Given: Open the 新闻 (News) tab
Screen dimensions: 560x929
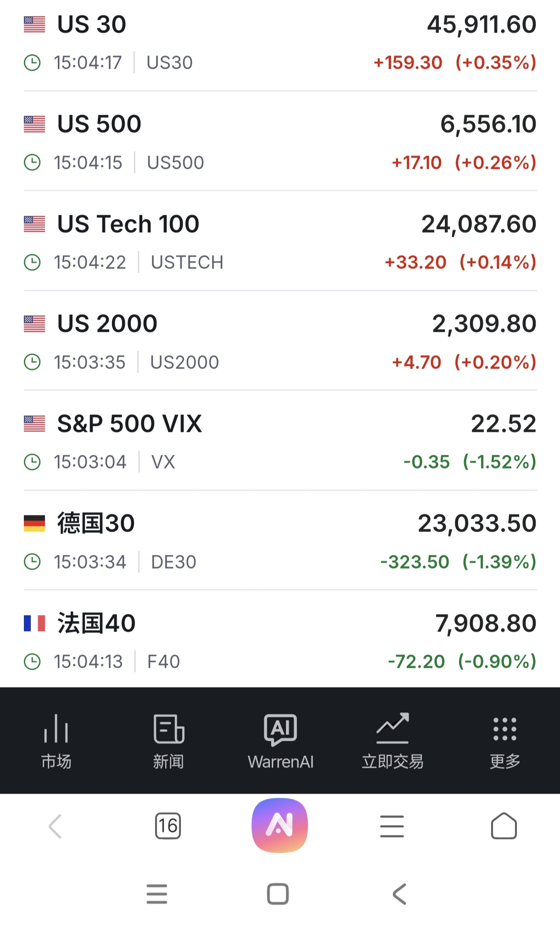Looking at the screenshot, I should point(168,741).
